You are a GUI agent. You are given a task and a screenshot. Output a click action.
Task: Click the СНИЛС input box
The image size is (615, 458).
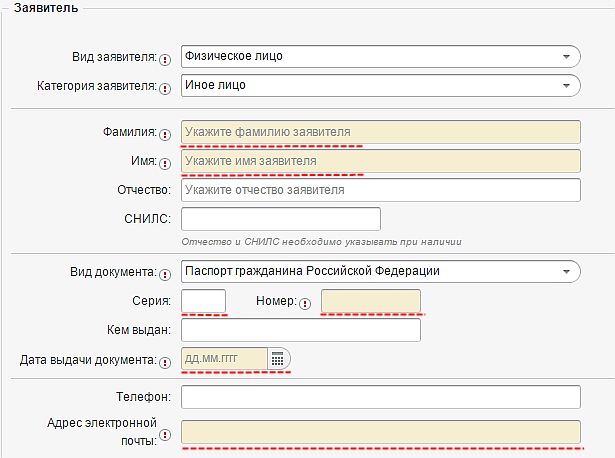coord(280,219)
